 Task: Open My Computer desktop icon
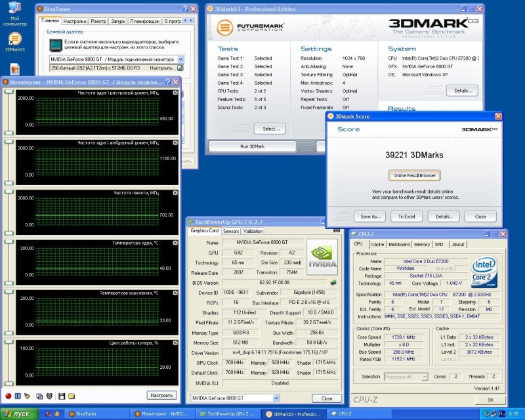[x=14, y=13]
